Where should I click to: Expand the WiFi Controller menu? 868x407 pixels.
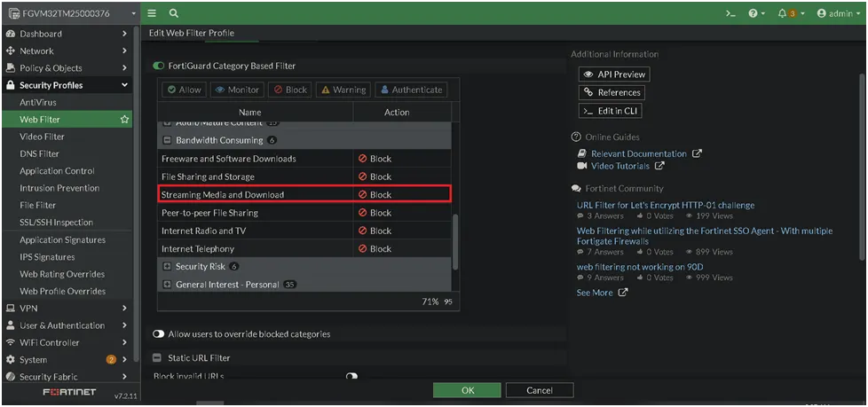pyautogui.click(x=67, y=343)
